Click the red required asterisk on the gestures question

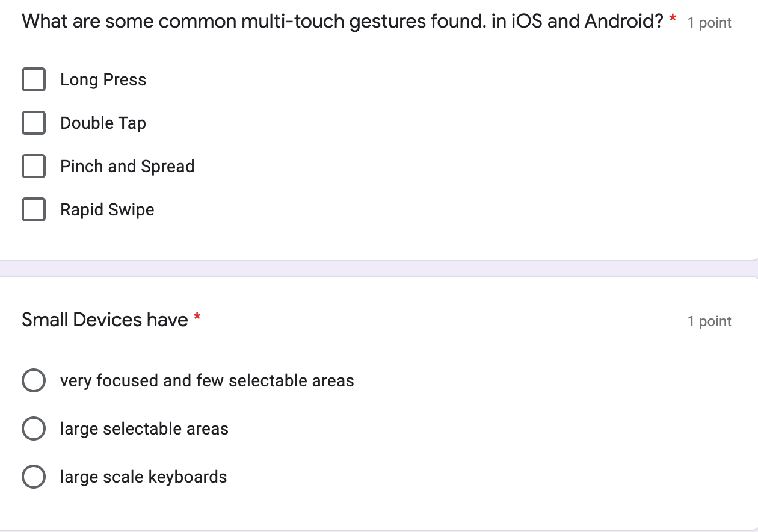[671, 19]
